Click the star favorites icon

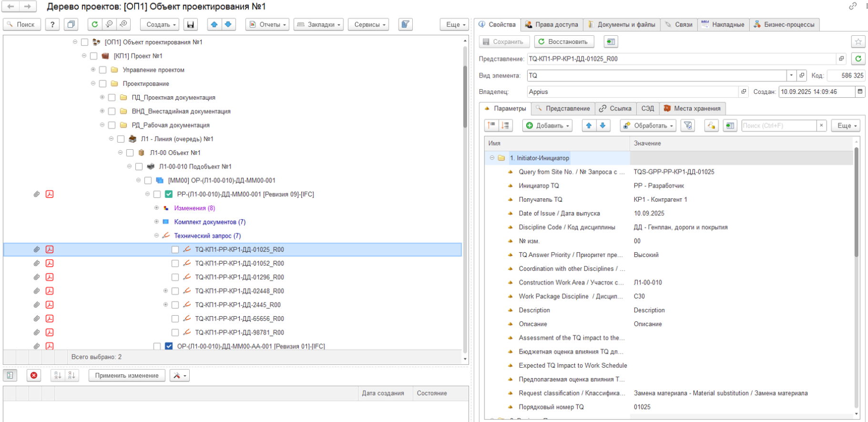coord(858,42)
